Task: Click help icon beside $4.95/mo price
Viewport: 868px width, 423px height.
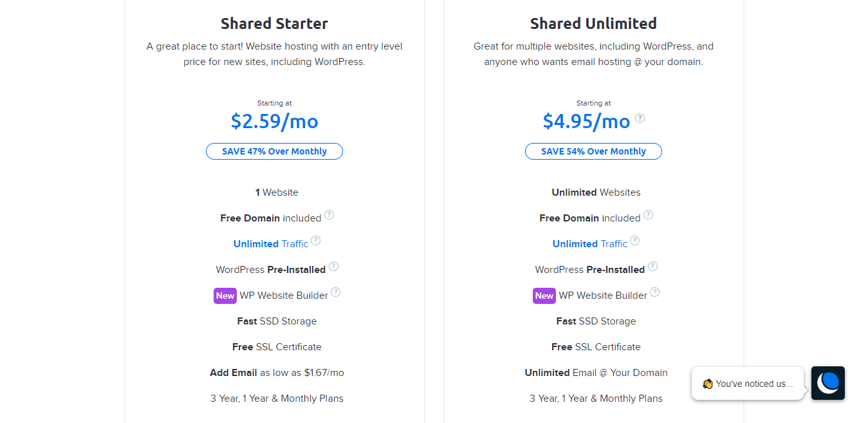Action: point(640,118)
